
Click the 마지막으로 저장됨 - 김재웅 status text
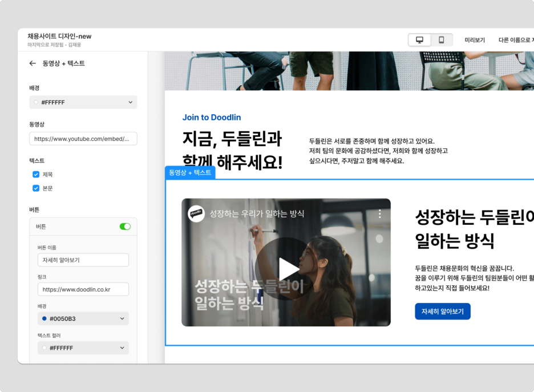[54, 45]
